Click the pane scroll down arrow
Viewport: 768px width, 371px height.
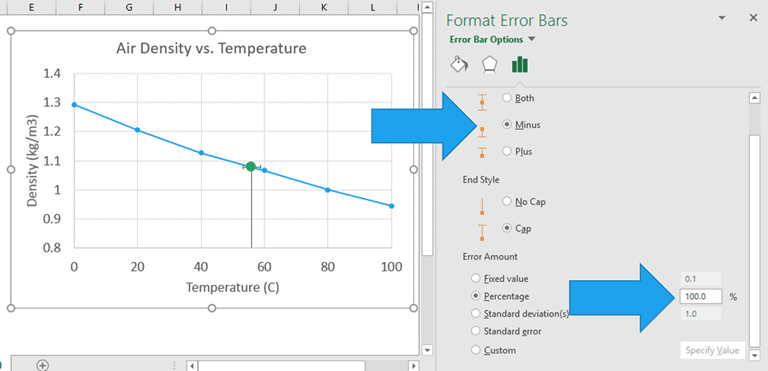pyautogui.click(x=754, y=354)
